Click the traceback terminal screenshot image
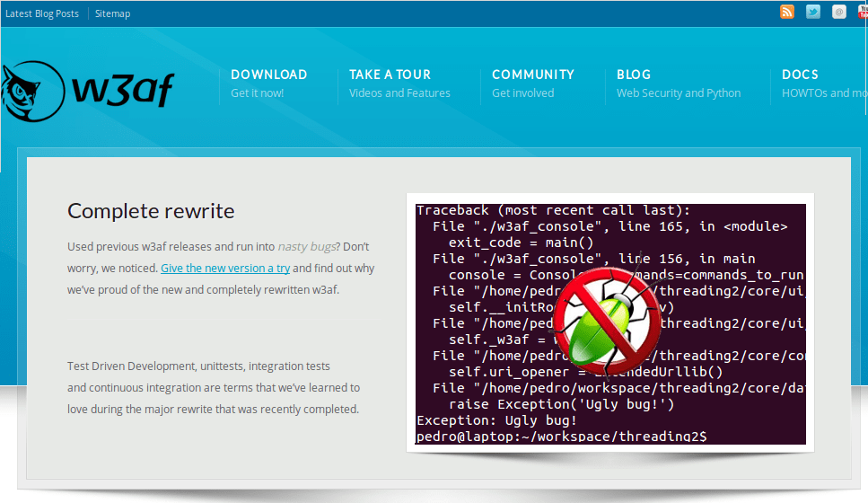 (x=610, y=323)
